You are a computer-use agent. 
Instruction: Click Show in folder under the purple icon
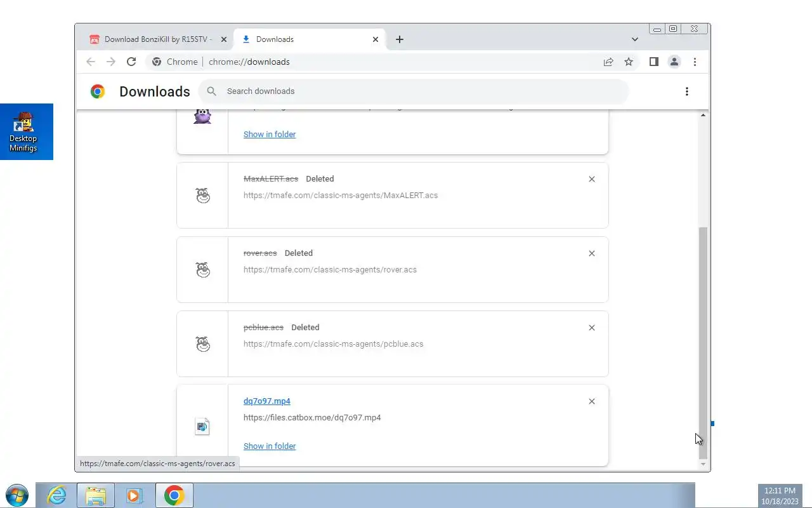270,135
